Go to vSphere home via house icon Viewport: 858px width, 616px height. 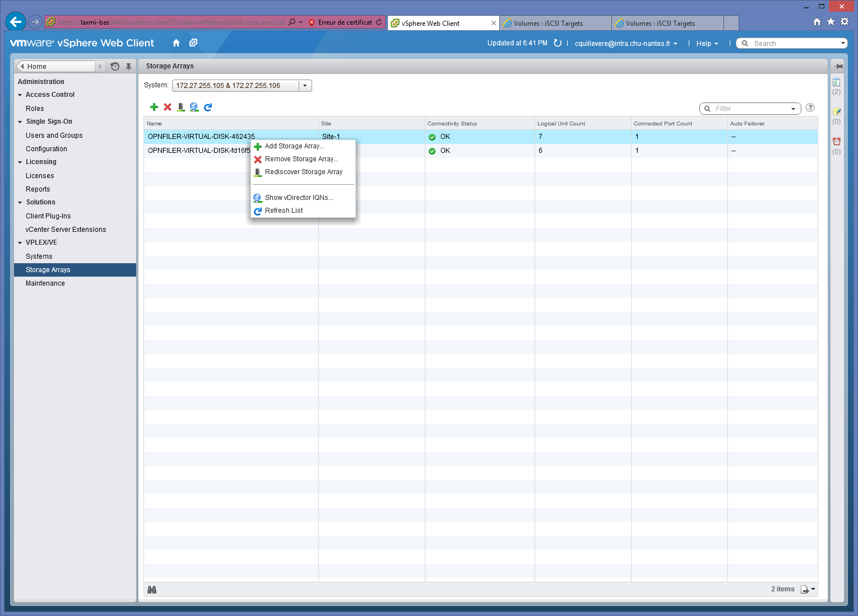176,43
